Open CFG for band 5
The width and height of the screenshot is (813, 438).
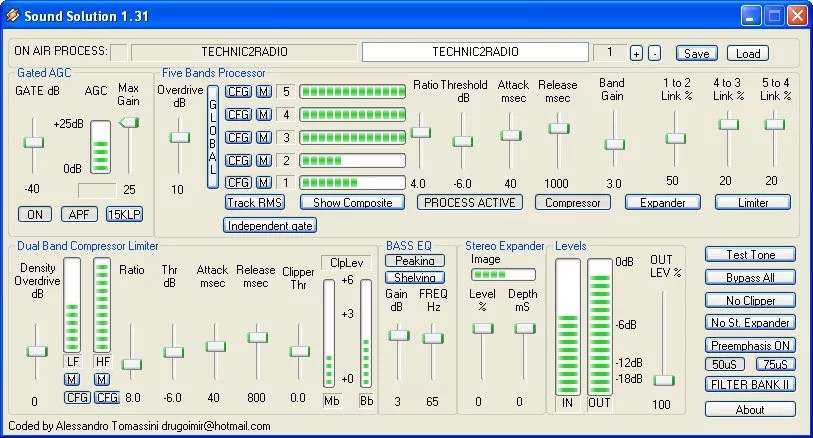coord(238,92)
